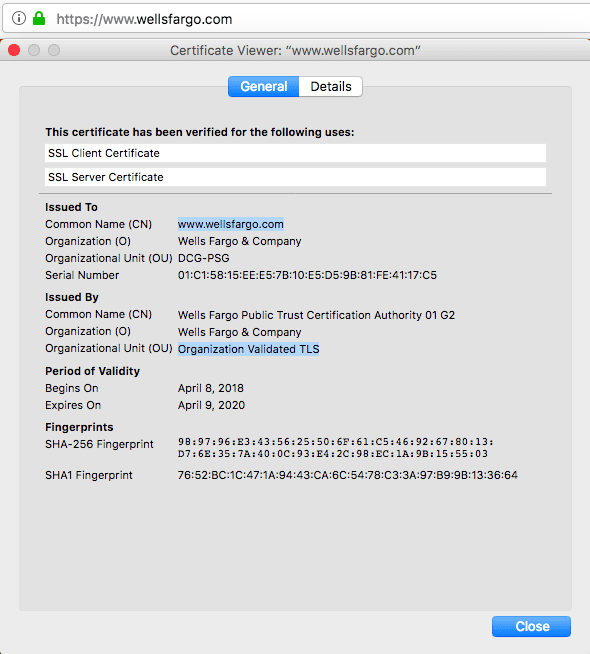Image resolution: width=590 pixels, height=654 pixels.
Task: Click the Begins On date April 8, 2018
Action: 211,388
